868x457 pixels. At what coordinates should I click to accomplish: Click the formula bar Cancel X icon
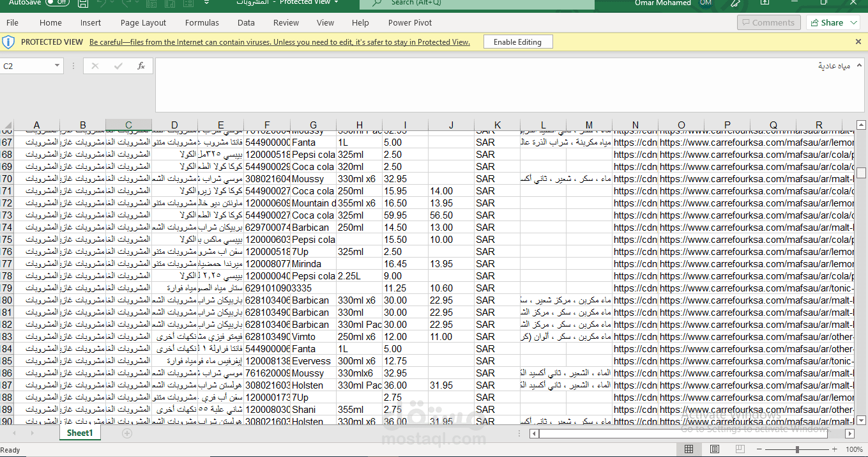pyautogui.click(x=95, y=66)
